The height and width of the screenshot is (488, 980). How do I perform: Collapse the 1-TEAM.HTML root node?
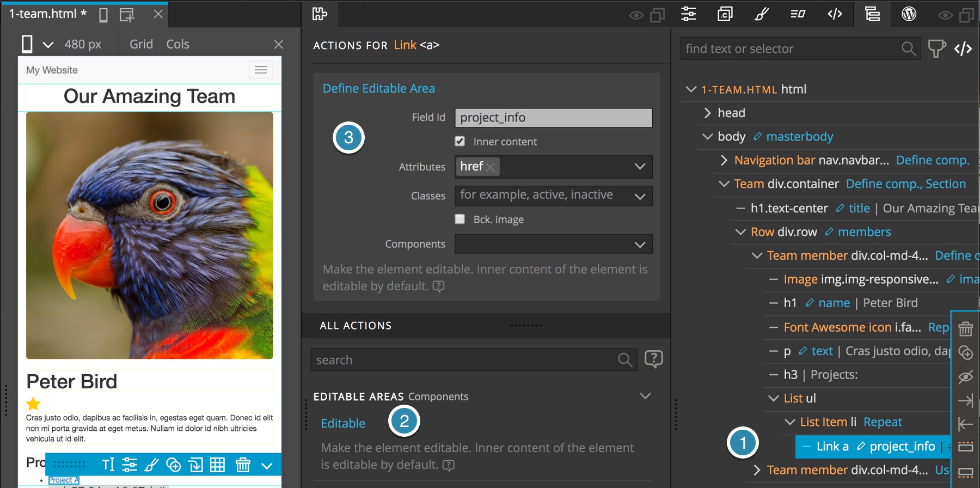[691, 89]
